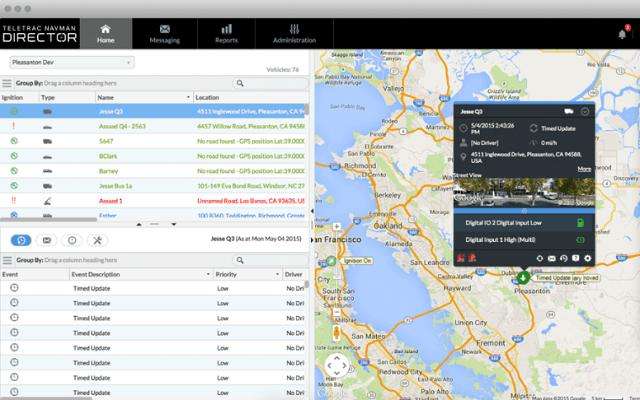Click the Street View thumbnail image

pyautogui.click(x=524, y=192)
